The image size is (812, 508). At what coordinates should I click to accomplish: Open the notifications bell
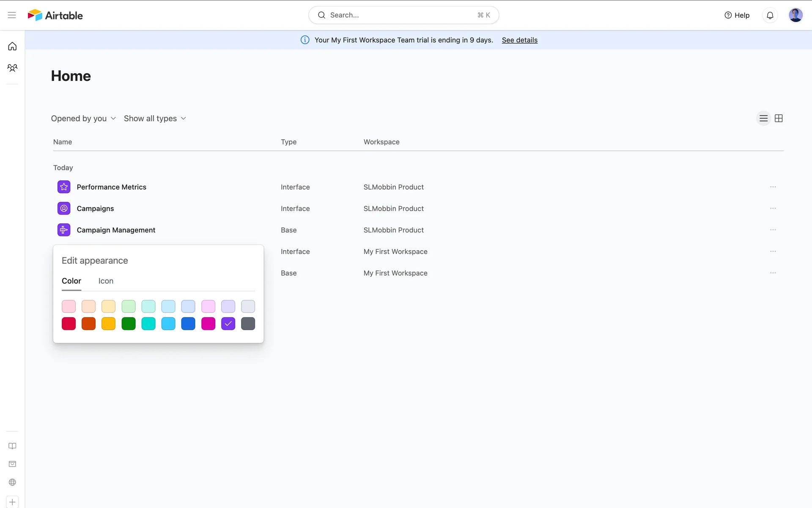[x=770, y=15]
